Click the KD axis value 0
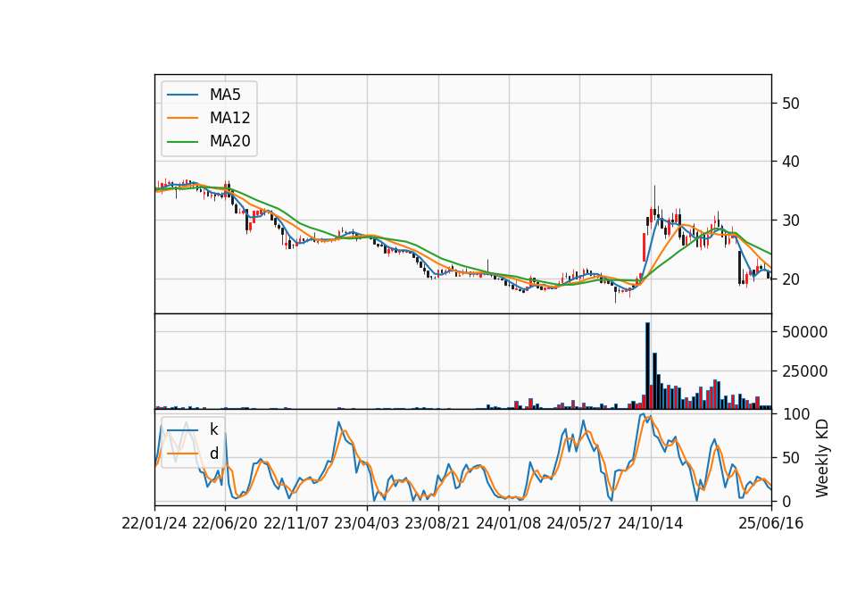 pyautogui.click(x=786, y=501)
